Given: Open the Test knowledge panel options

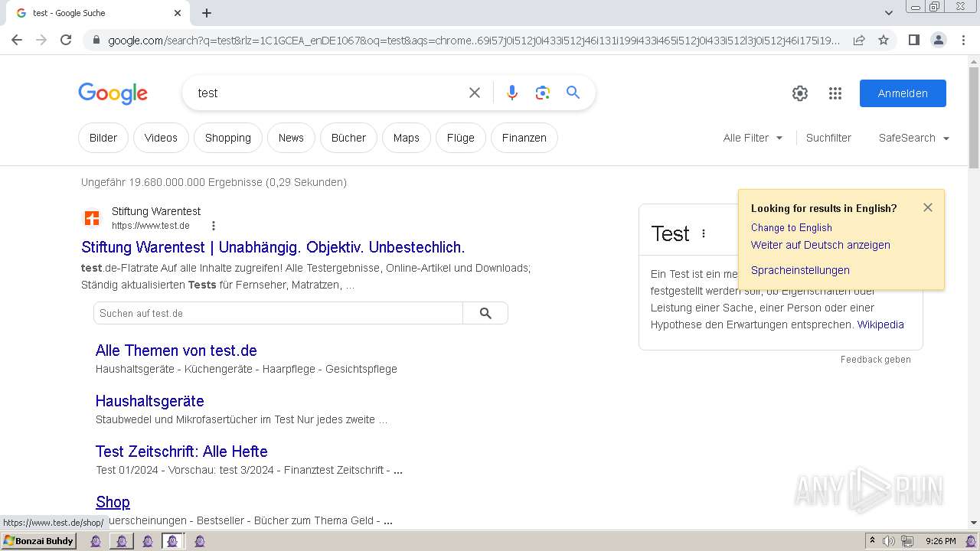Looking at the screenshot, I should point(703,233).
